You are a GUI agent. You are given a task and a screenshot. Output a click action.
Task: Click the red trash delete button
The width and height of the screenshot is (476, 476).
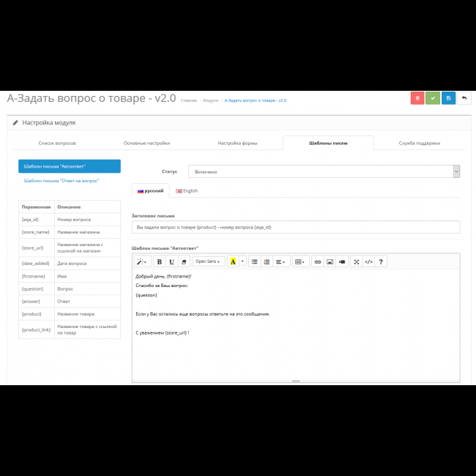point(417,98)
